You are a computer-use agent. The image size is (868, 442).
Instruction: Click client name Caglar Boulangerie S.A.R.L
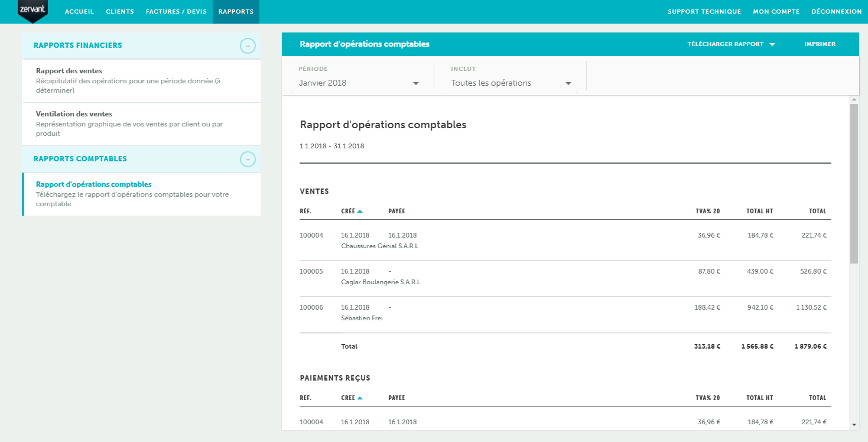[381, 282]
